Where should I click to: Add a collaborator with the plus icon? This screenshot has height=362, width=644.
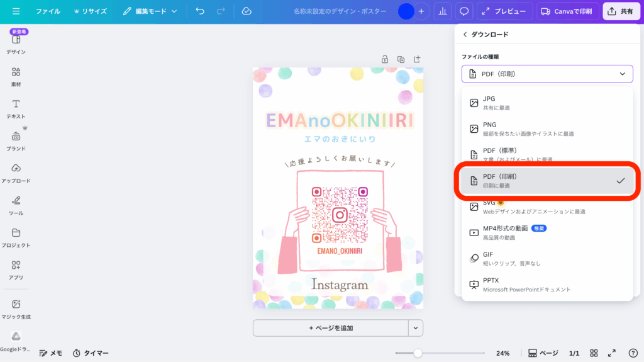[x=421, y=11]
